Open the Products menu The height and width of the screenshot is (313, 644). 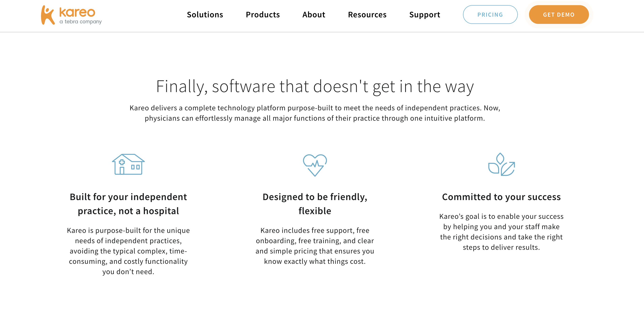(x=263, y=15)
